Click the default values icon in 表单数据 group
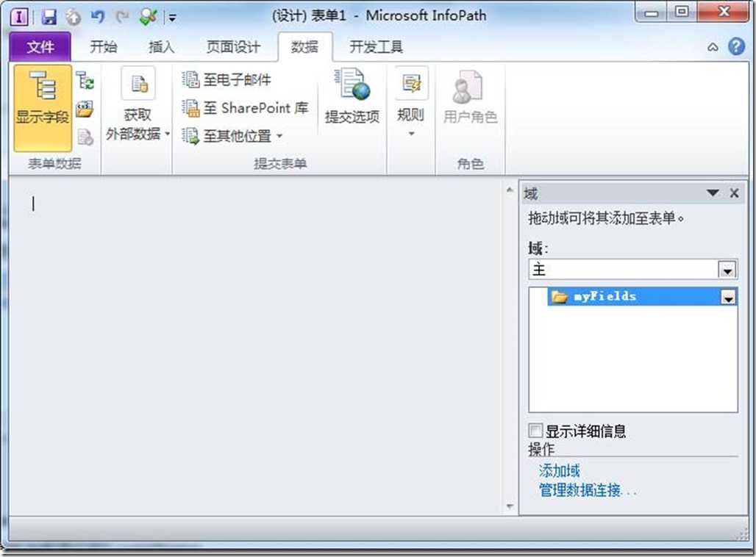This screenshot has height=557, width=756. pyautogui.click(x=85, y=109)
